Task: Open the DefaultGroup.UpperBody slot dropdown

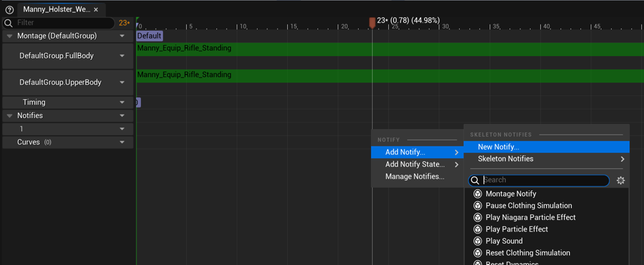Action: [x=122, y=83]
